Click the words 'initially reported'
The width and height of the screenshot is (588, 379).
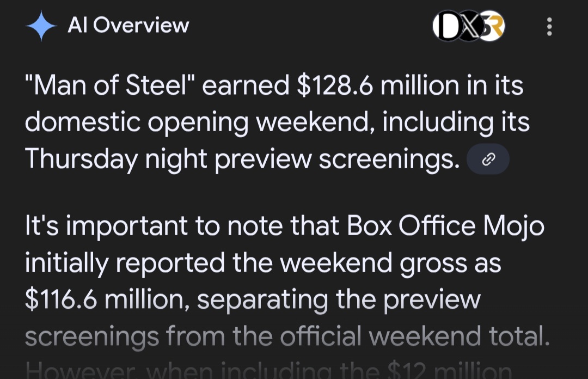[125, 264]
